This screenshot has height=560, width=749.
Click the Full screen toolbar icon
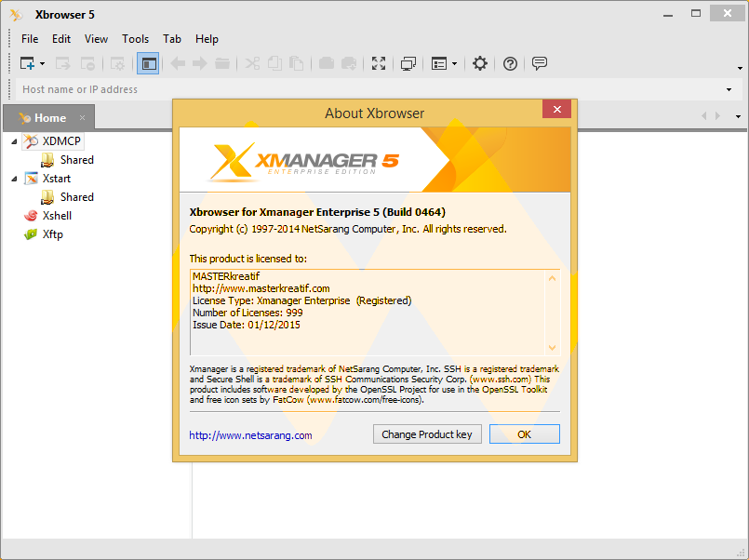(379, 63)
